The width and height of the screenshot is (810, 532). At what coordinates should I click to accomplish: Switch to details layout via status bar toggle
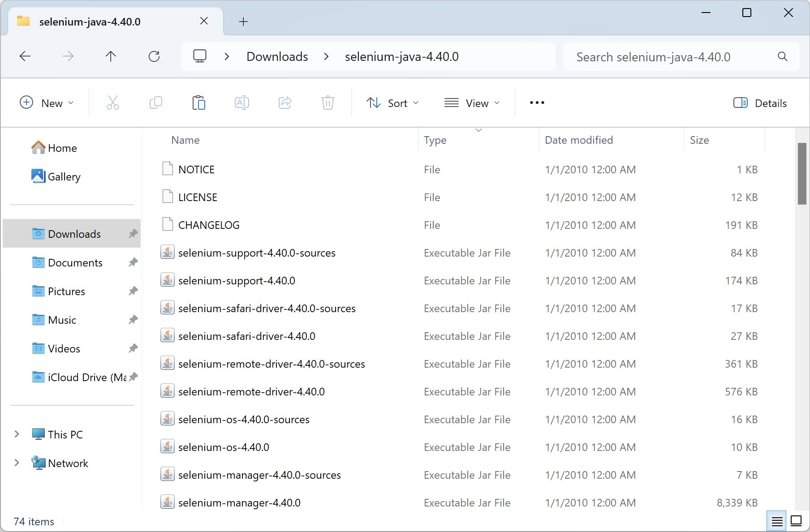pyautogui.click(x=777, y=521)
